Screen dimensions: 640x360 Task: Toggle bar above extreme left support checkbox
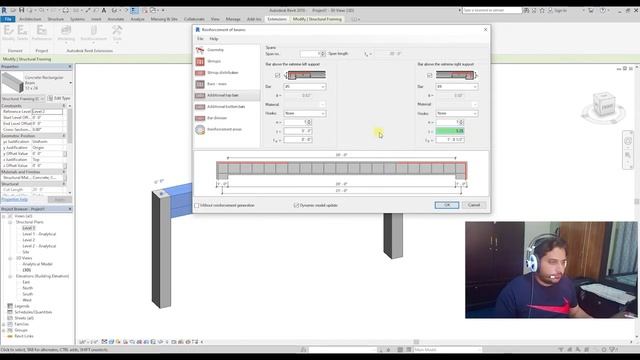point(278,76)
